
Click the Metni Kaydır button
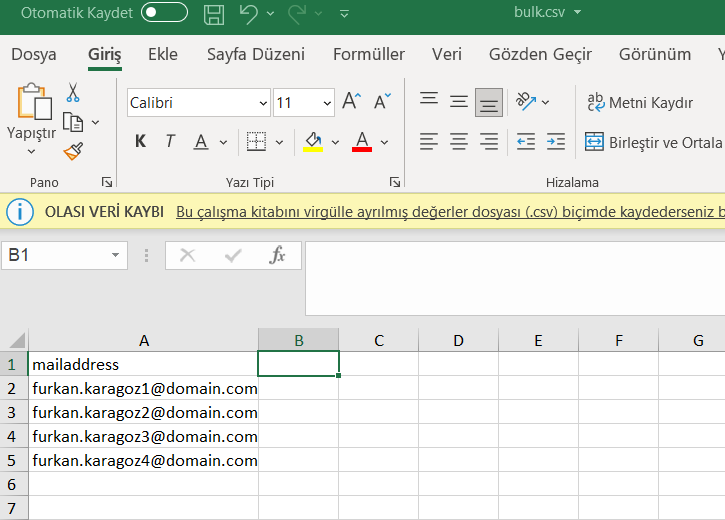click(x=640, y=102)
